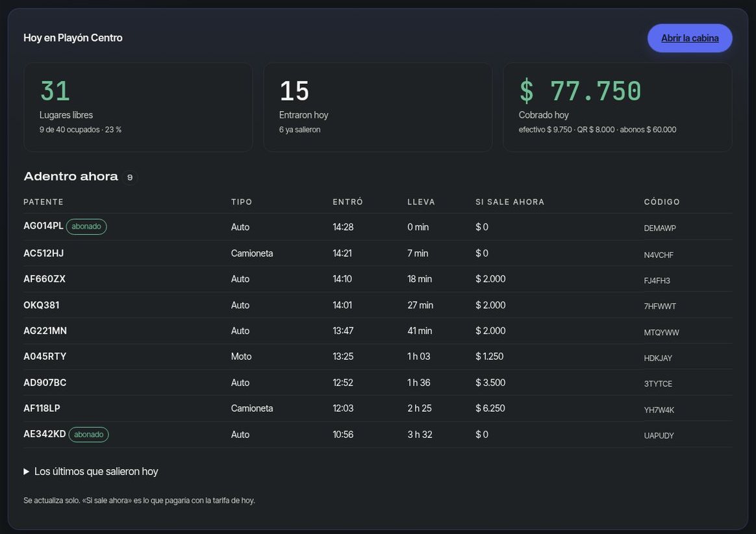
Task: Click plate OKQ381
Action: pyautogui.click(x=42, y=305)
